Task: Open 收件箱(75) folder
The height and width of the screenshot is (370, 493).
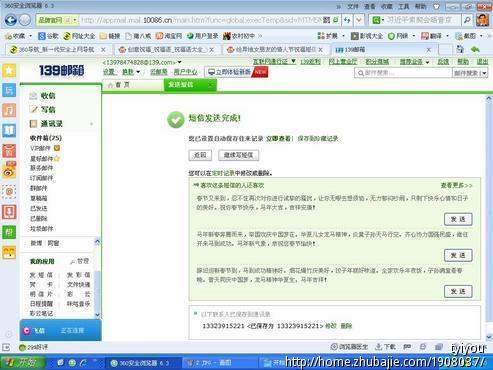Action: (46, 138)
